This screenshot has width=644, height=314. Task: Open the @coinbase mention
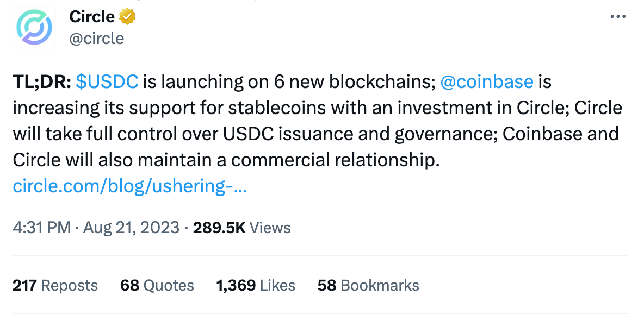[x=487, y=81]
